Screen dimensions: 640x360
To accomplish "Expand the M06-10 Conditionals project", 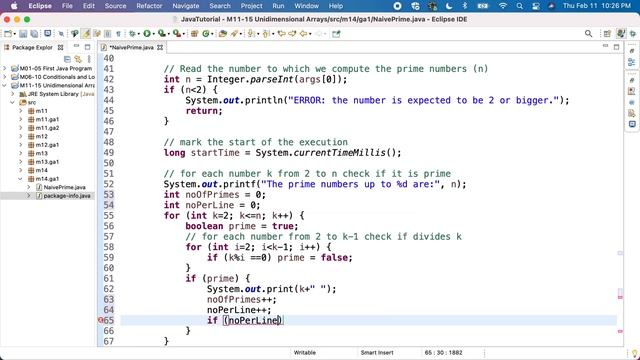I will click(5, 77).
